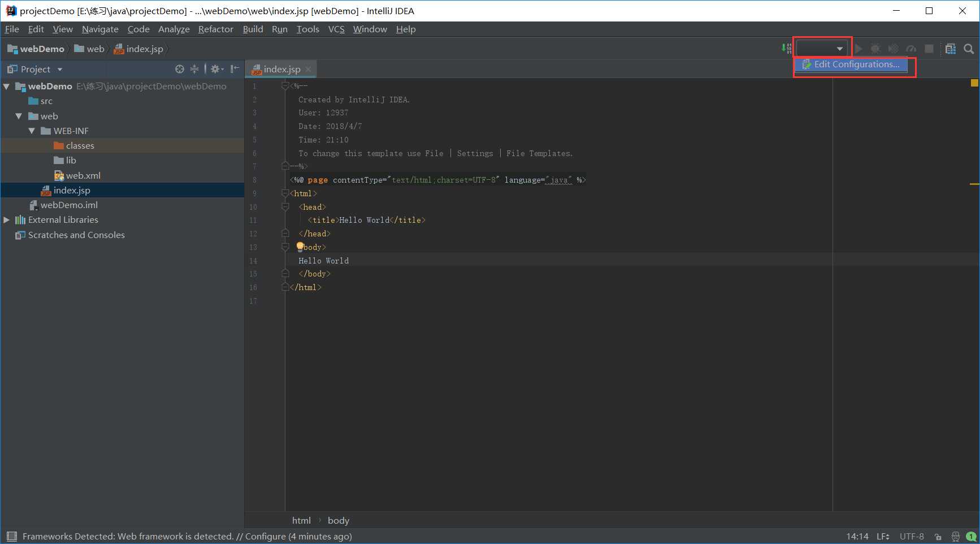Click the intention lightbulb on body line
This screenshot has width=980, height=544.
300,247
